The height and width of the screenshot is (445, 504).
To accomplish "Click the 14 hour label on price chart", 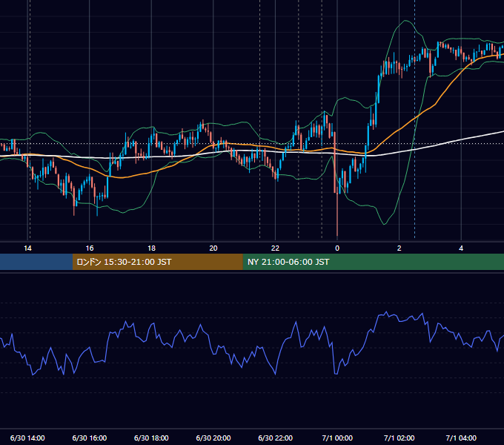I will coord(27,248).
